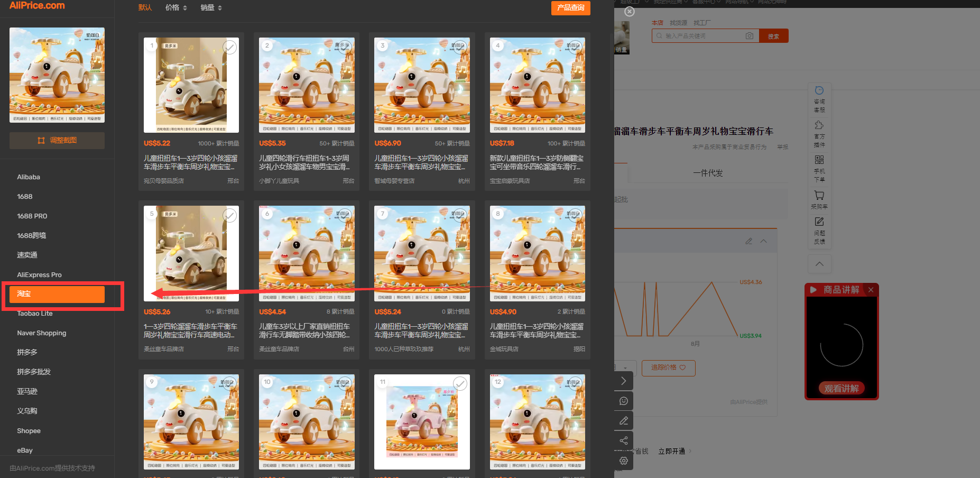Select the checkmark on product card 3
Screen dimensions: 980x478
[x=460, y=47]
